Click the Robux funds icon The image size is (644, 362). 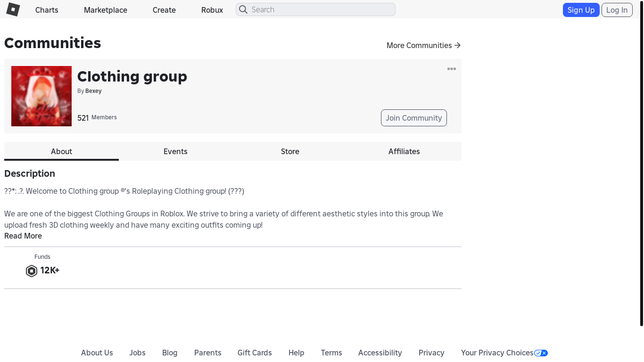click(32, 271)
